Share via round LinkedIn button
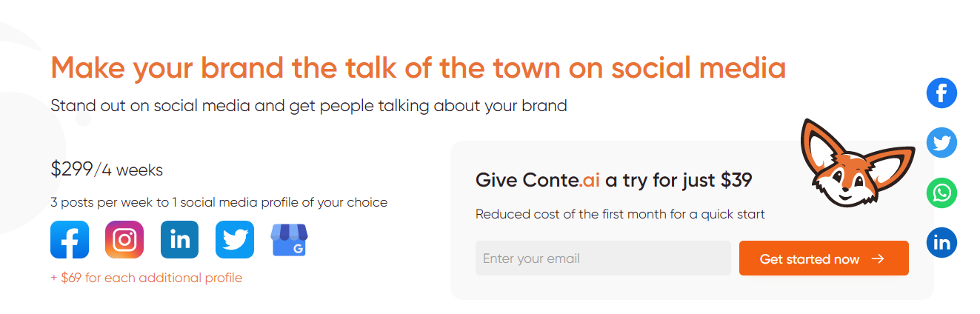 point(941,243)
